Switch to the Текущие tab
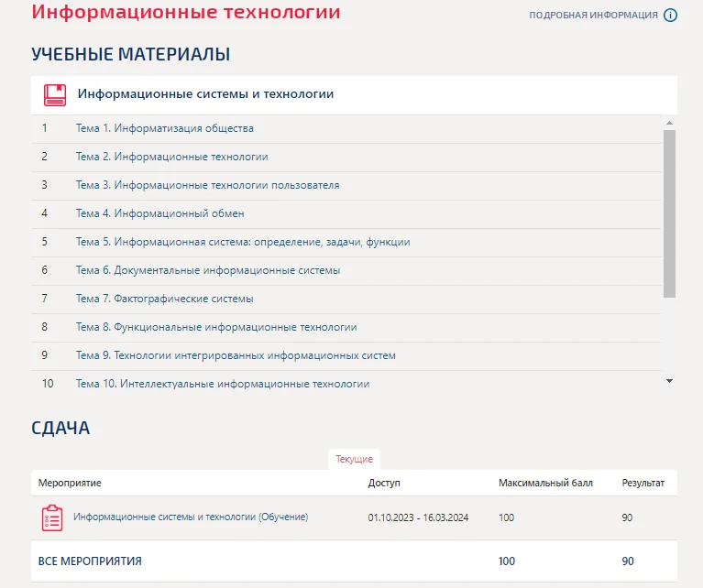 354,459
